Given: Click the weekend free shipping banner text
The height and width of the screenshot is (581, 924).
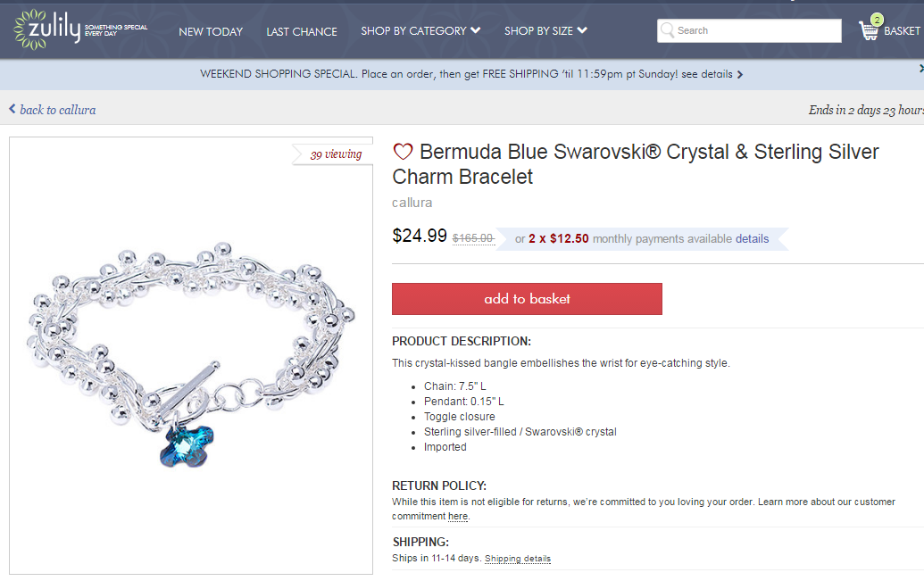Looking at the screenshot, I should click(x=439, y=75).
